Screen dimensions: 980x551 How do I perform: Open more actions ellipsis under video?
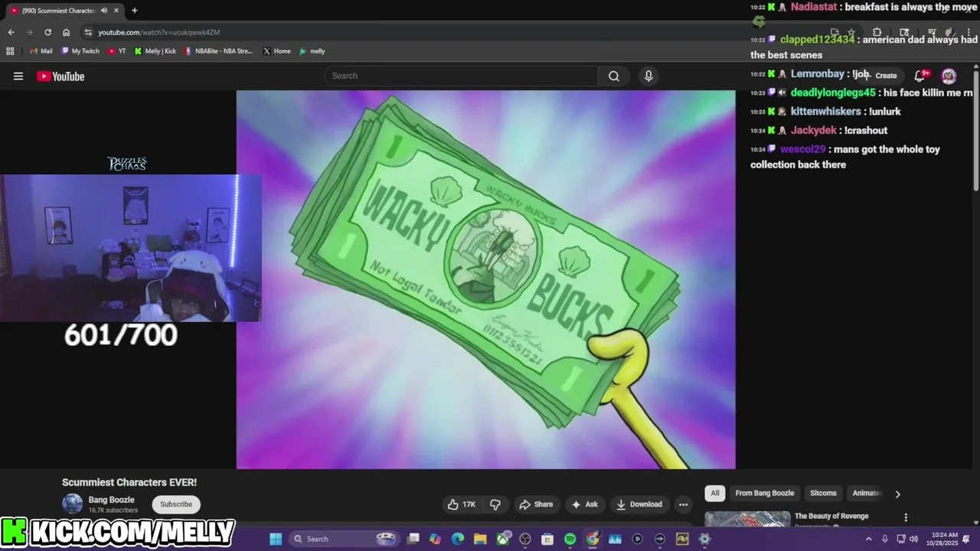click(683, 504)
